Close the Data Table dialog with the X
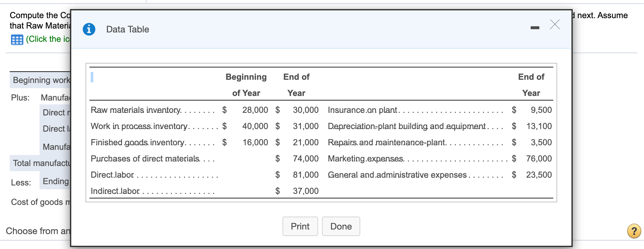The width and height of the screenshot is (644, 249). tap(555, 25)
